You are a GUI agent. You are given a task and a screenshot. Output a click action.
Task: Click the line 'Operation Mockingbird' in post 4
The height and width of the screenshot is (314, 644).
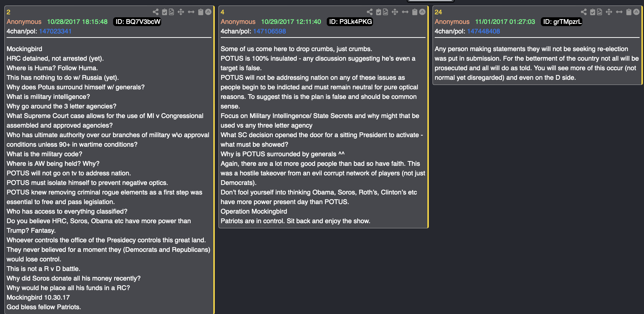[x=254, y=211]
